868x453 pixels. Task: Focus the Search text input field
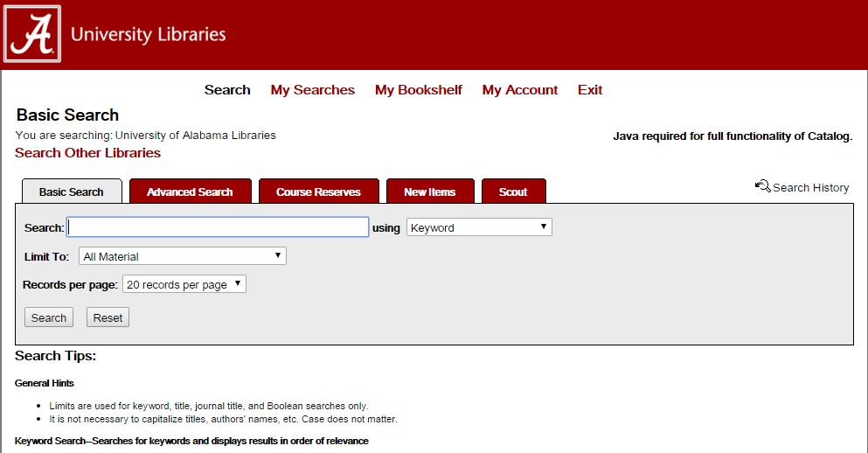click(x=218, y=227)
